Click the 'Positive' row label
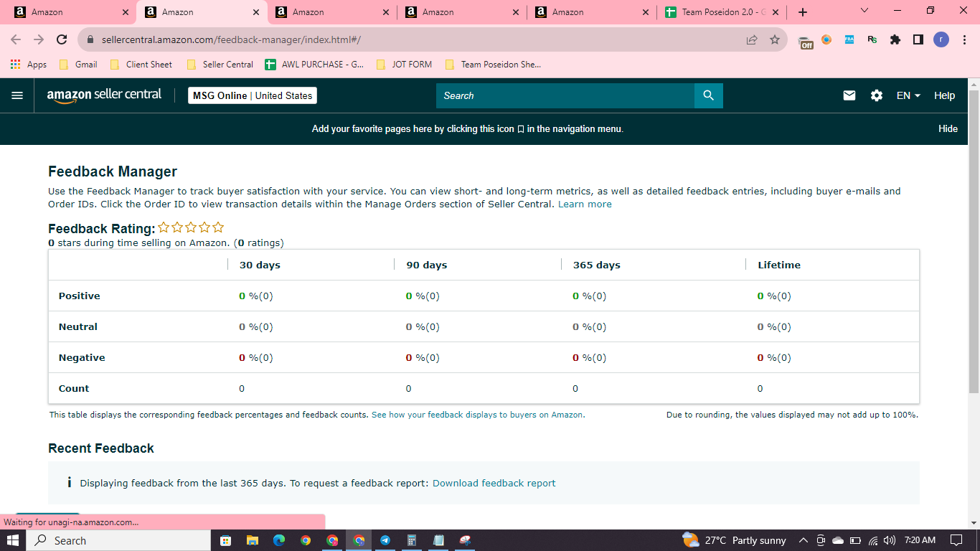Image resolution: width=980 pixels, height=551 pixels. point(80,296)
